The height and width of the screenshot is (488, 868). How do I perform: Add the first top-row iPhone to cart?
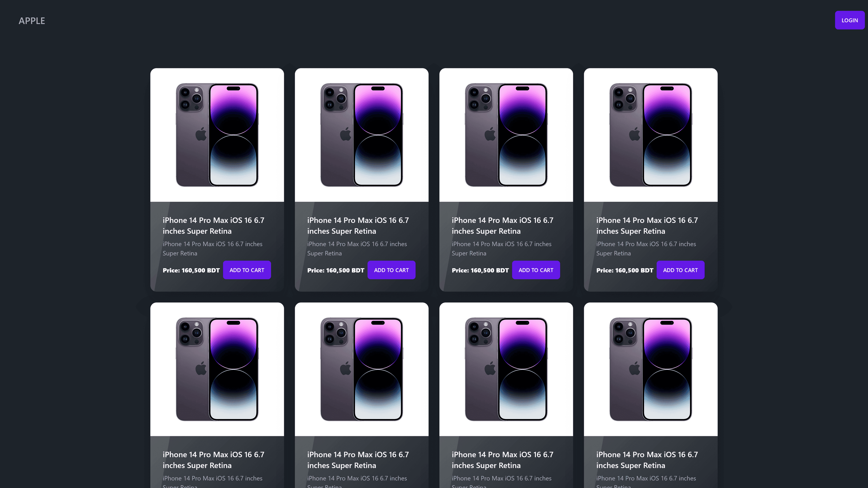pos(247,270)
